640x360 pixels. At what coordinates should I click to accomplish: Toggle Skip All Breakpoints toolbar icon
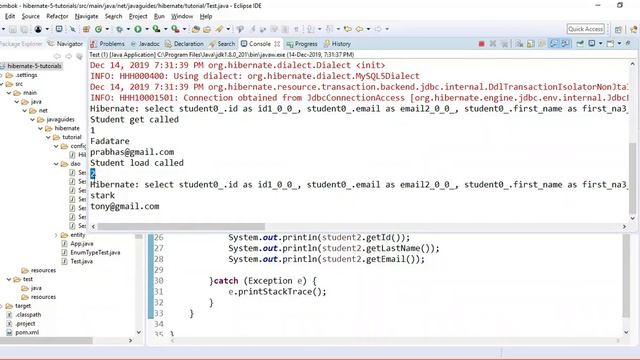(73, 29)
